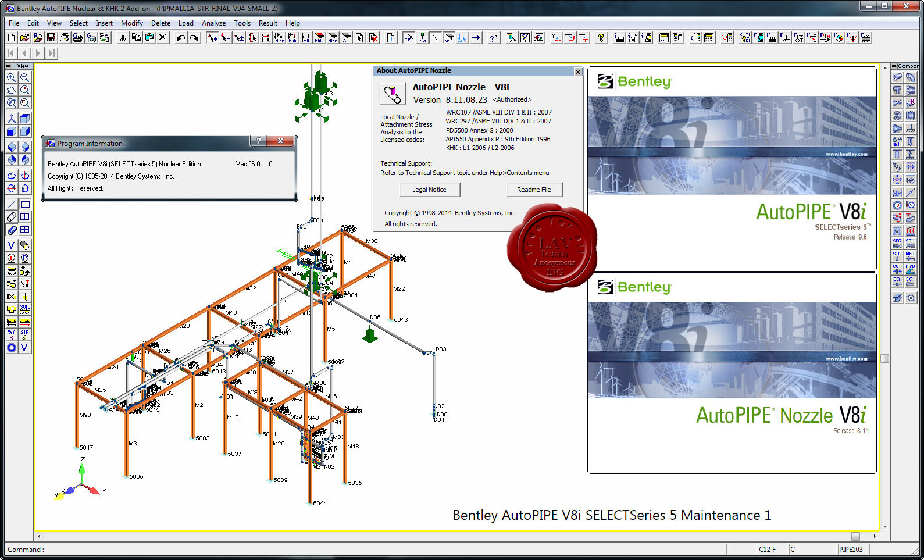Toggle single viewport rectangle in left toolbar
This screenshot has width=924, height=560.
tap(24, 204)
